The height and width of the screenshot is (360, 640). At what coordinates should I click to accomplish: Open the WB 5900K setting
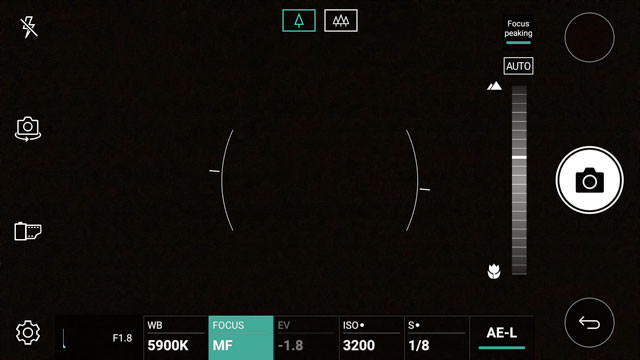click(x=176, y=338)
